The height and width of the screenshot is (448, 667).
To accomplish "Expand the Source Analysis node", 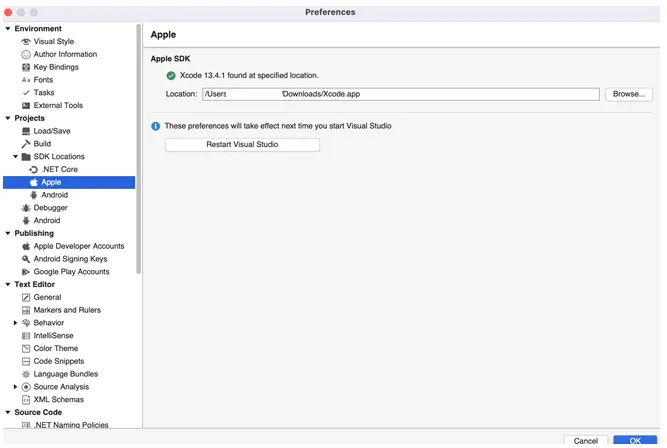I will 16,387.
